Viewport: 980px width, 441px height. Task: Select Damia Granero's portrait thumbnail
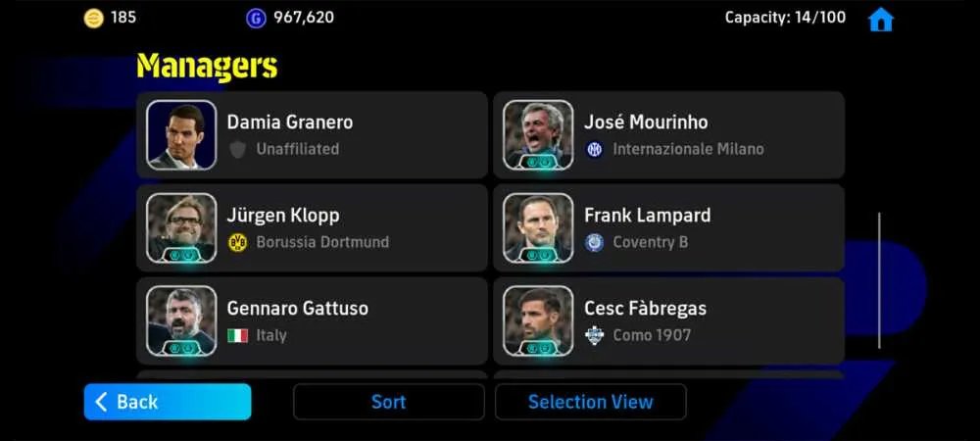182,135
